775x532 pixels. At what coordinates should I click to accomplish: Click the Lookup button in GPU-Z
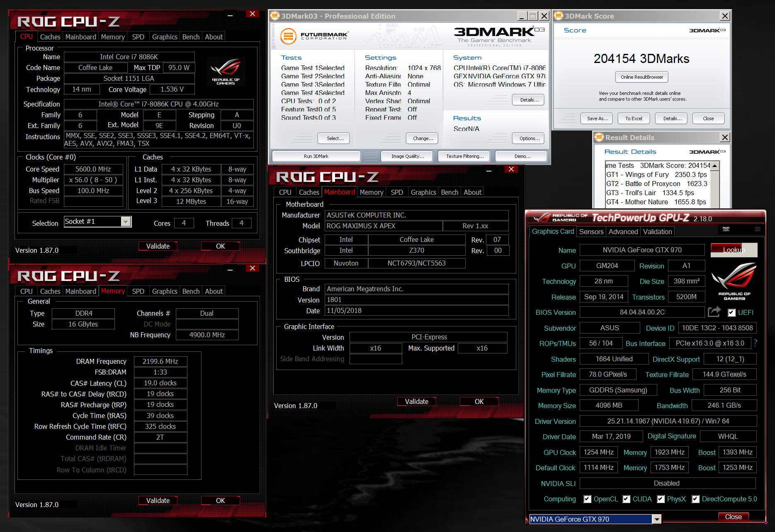(x=734, y=250)
